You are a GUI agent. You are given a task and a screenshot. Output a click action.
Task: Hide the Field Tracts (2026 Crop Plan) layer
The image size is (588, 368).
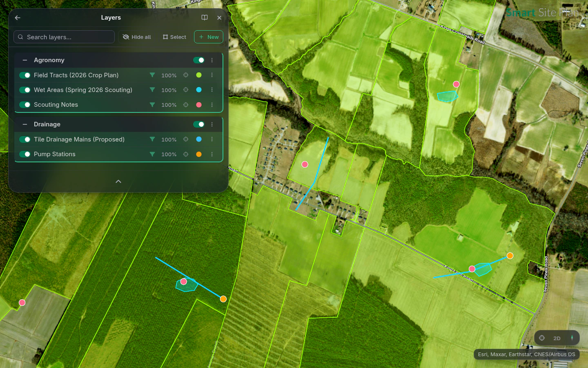tap(25, 75)
